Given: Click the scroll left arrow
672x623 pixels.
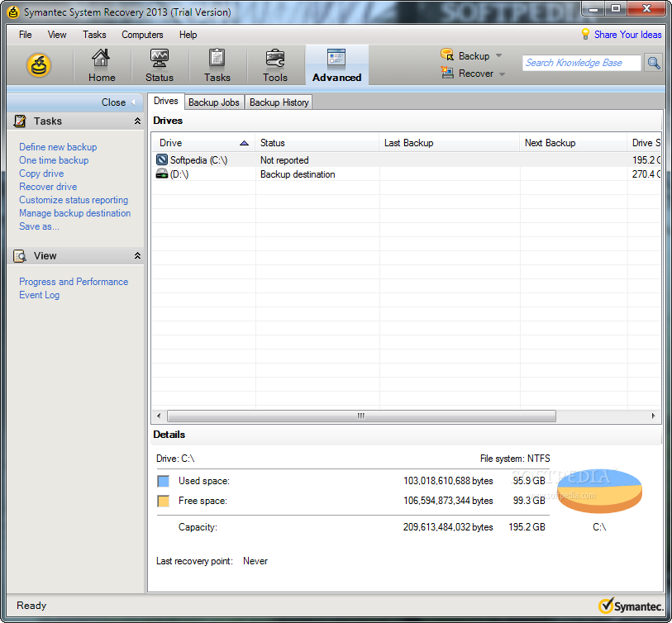Looking at the screenshot, I should click(x=159, y=416).
